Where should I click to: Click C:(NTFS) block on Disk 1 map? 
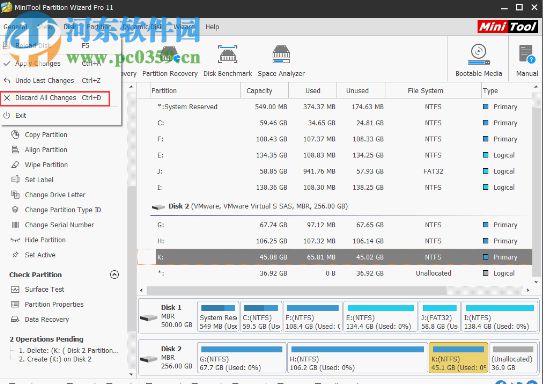tap(261, 317)
